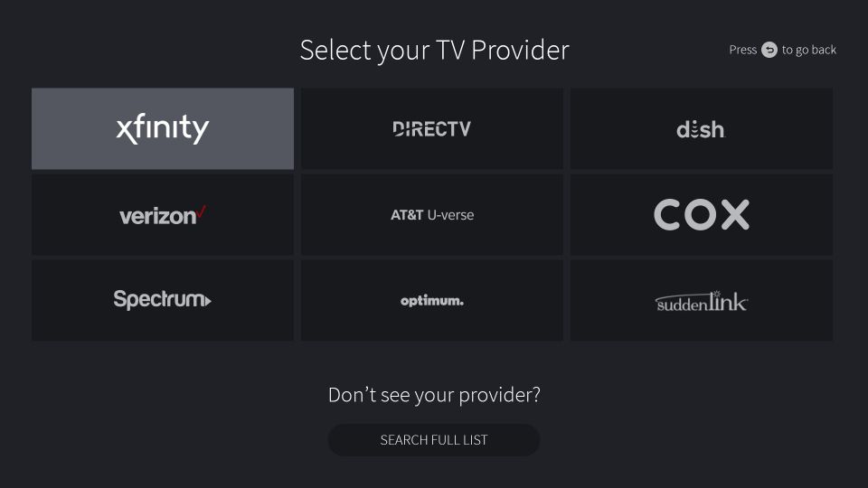
Task: Select the verizon provider logo
Action: [163, 215]
